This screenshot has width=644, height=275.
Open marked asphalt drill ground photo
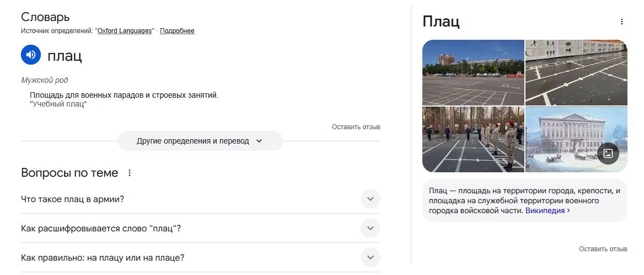point(576,73)
